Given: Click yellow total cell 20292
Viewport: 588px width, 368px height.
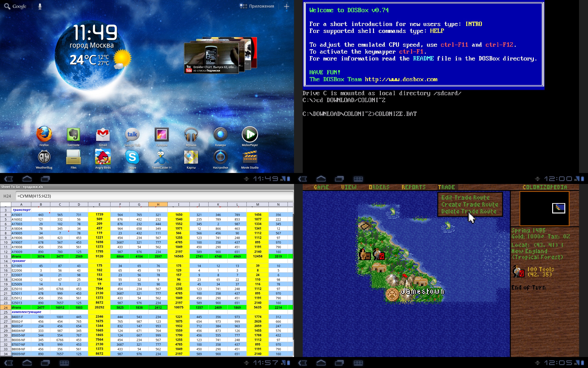Looking at the screenshot, I should point(99,308).
